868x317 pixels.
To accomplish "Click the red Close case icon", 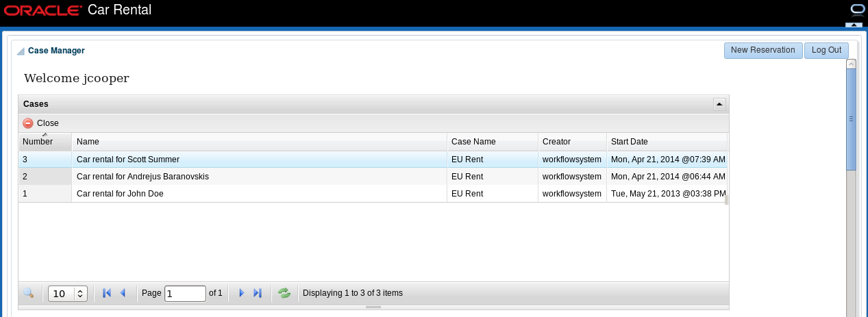I will click(x=28, y=123).
